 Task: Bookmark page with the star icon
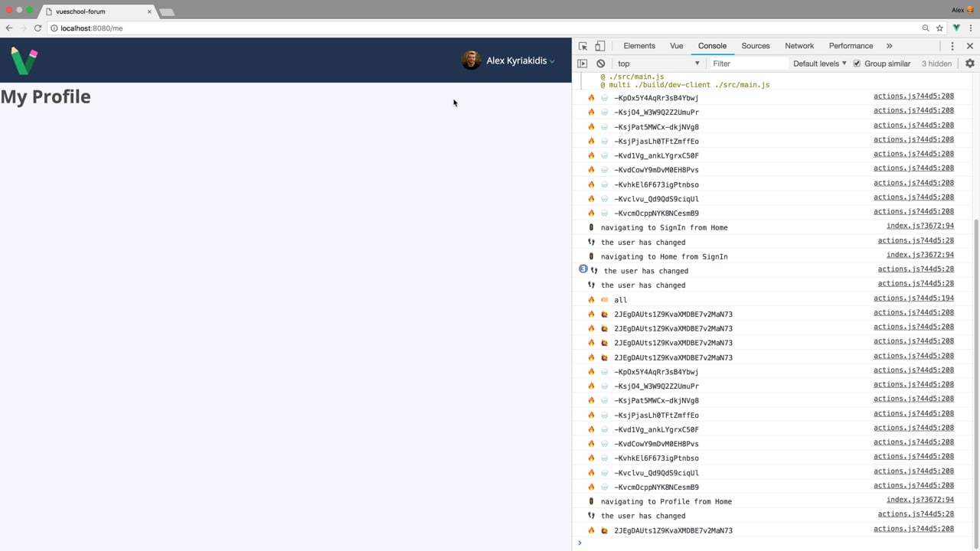939,28
